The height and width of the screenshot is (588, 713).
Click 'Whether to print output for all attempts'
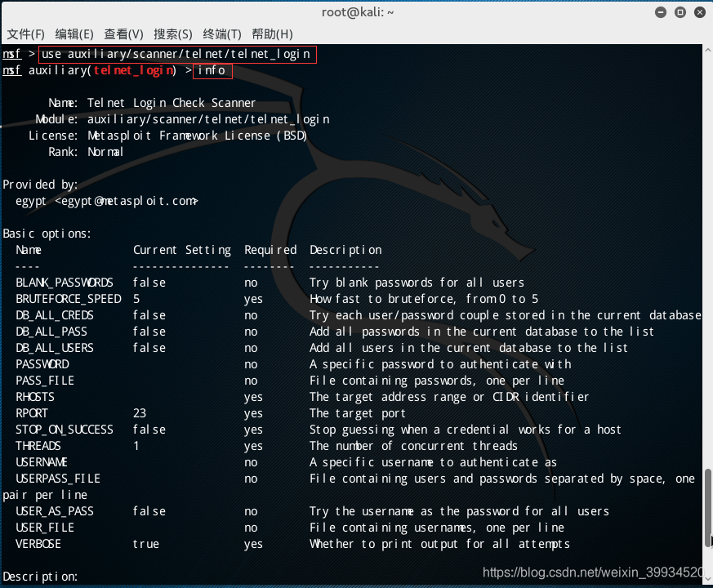click(x=439, y=545)
